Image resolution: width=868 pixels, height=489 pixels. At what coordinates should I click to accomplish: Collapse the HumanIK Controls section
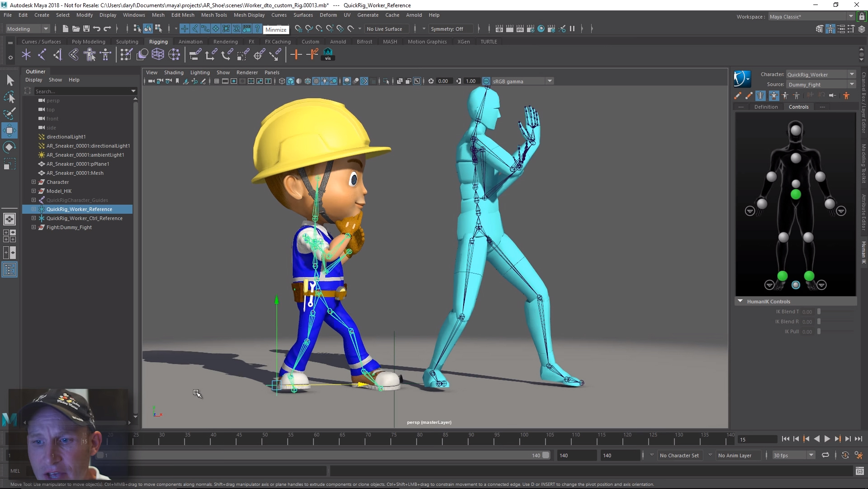click(x=740, y=301)
